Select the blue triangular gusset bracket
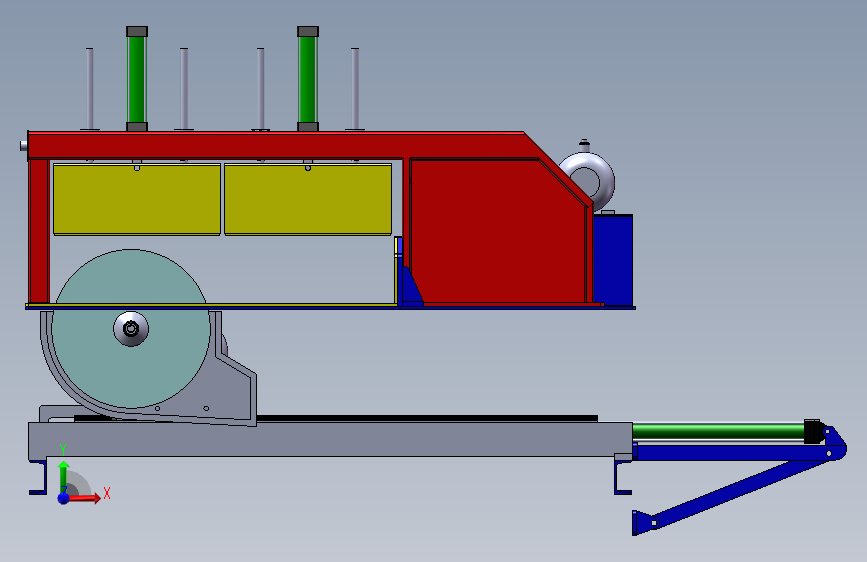 click(x=412, y=287)
